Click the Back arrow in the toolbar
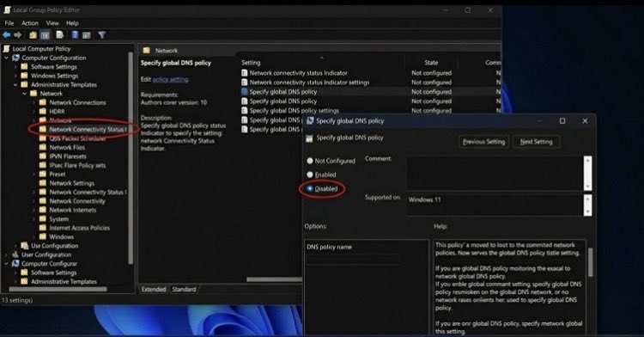The image size is (644, 337). coord(7,35)
